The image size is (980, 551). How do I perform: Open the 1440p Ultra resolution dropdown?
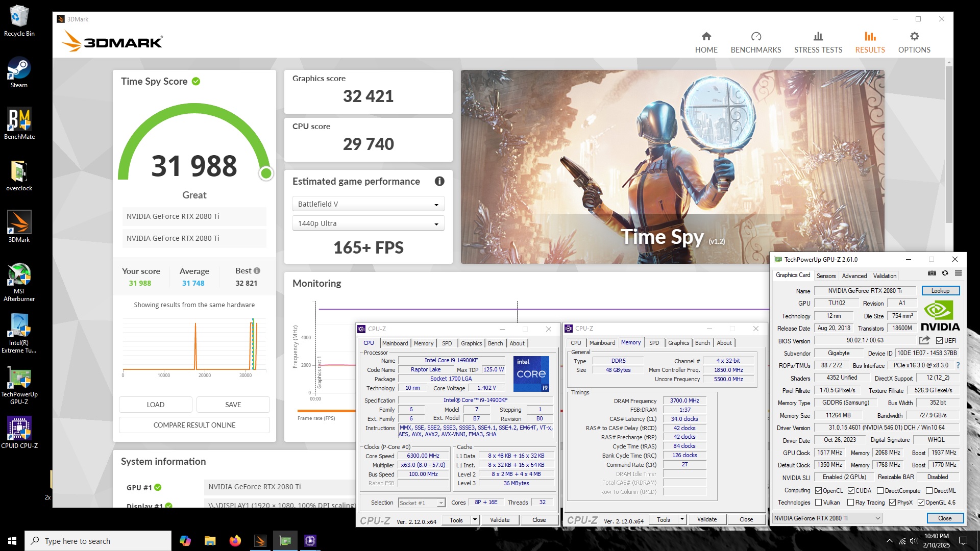point(368,223)
